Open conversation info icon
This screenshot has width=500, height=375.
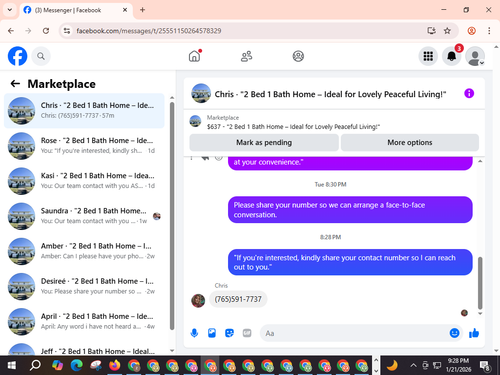pyautogui.click(x=469, y=93)
